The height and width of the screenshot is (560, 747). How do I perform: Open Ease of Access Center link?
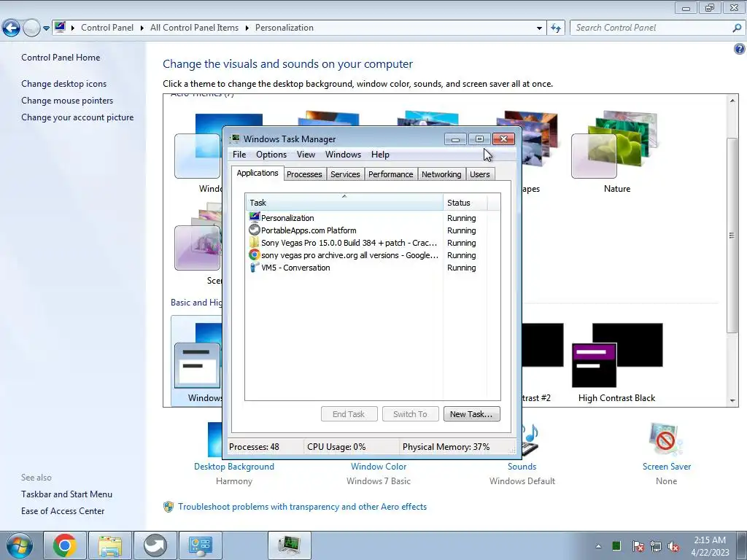point(63,511)
